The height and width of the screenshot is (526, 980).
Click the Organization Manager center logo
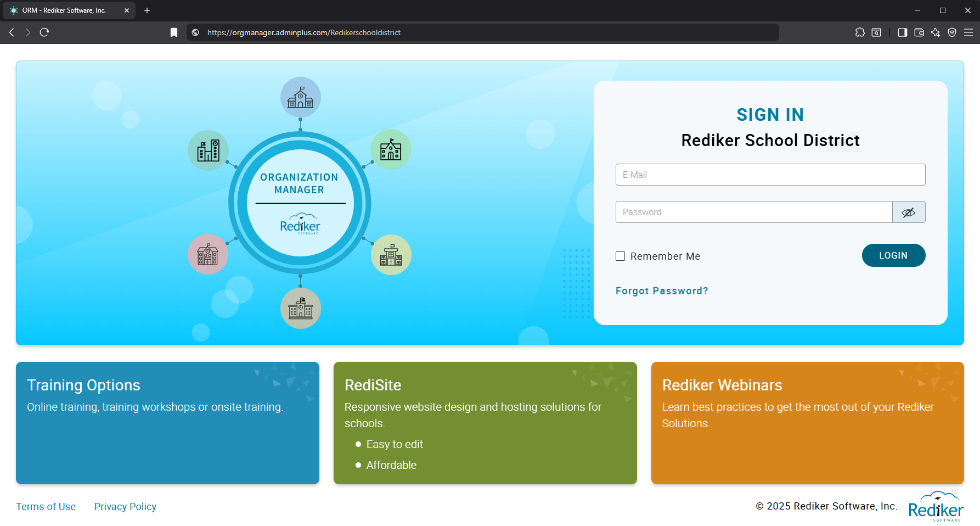(300, 203)
